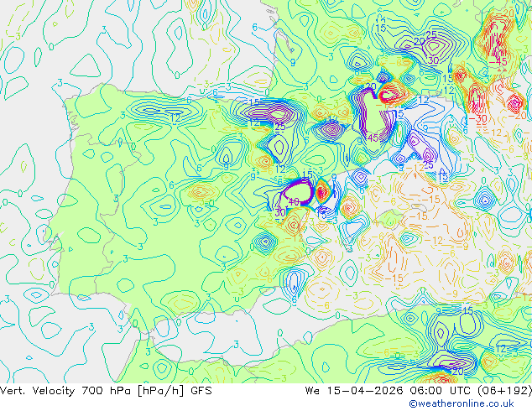Click the red '-30' contour label

(x=477, y=119)
